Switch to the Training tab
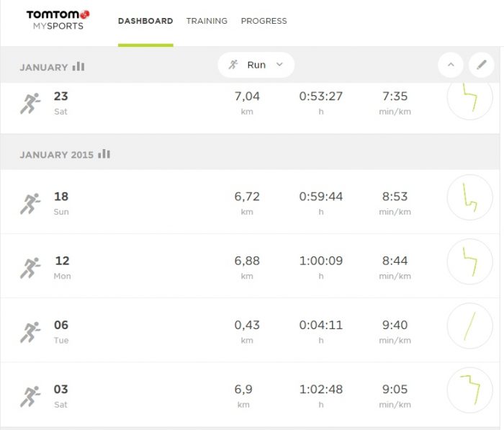The height and width of the screenshot is (430, 504). (x=207, y=21)
